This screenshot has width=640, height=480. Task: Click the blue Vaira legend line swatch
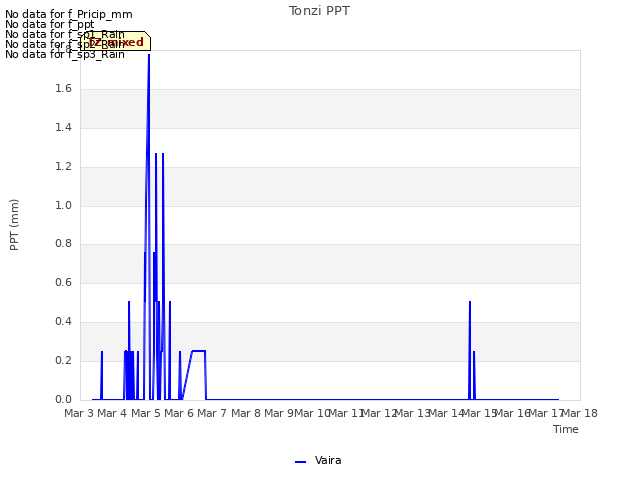[x=300, y=462]
